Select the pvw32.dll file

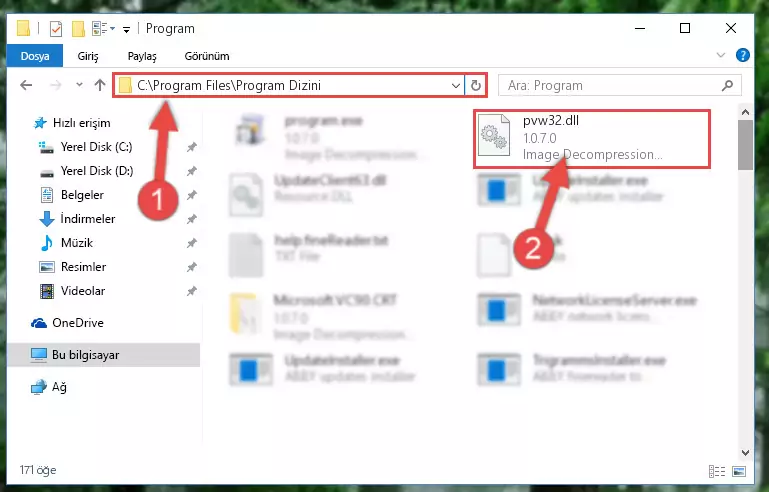592,139
